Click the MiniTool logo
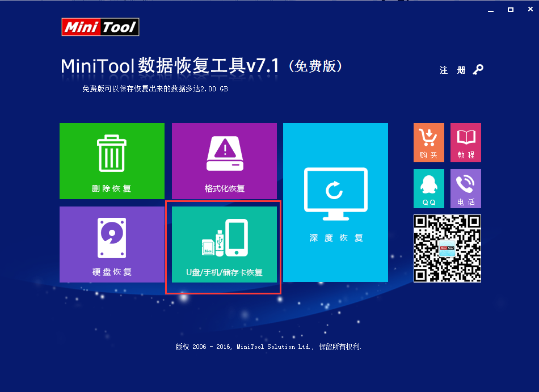 [x=100, y=27]
